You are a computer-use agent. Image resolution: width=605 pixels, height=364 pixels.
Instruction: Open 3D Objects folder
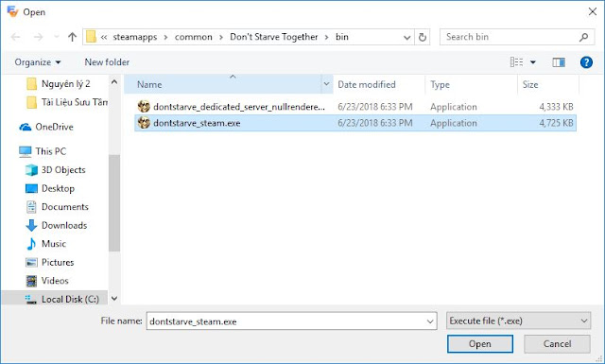[x=55, y=170]
